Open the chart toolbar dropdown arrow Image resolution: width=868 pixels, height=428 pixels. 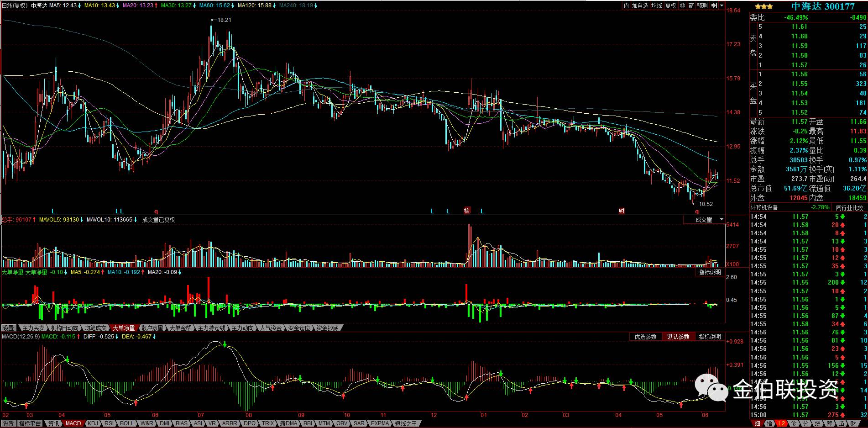[x=722, y=5]
